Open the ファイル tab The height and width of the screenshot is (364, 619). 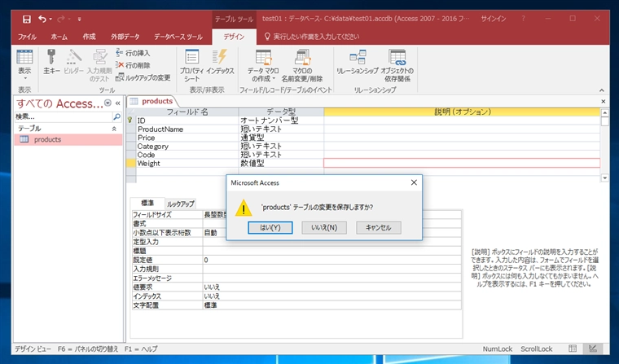pos(27,37)
